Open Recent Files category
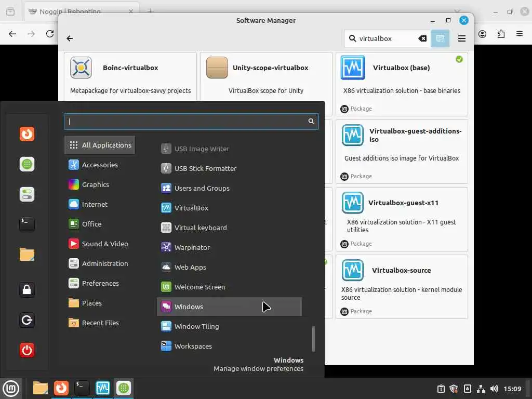This screenshot has height=399, width=532. click(100, 323)
